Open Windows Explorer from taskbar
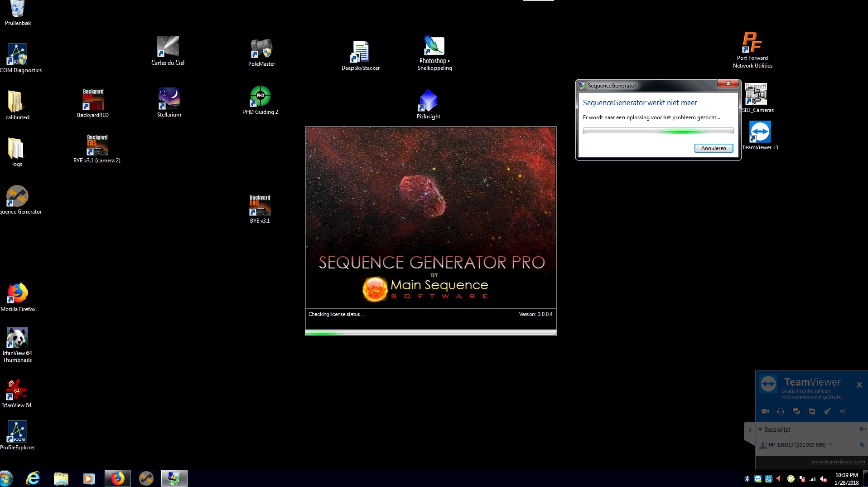The height and width of the screenshot is (487, 868). (x=61, y=478)
